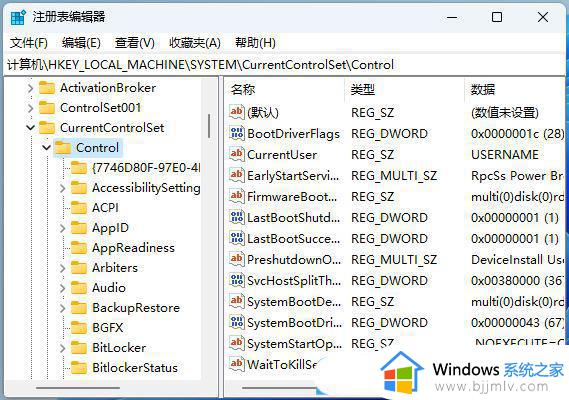
Task: Maximize the Registry Editor window
Action: (x=497, y=17)
